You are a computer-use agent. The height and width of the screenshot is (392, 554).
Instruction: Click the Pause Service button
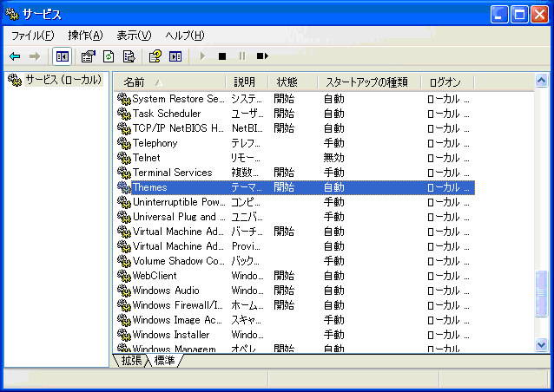(242, 56)
